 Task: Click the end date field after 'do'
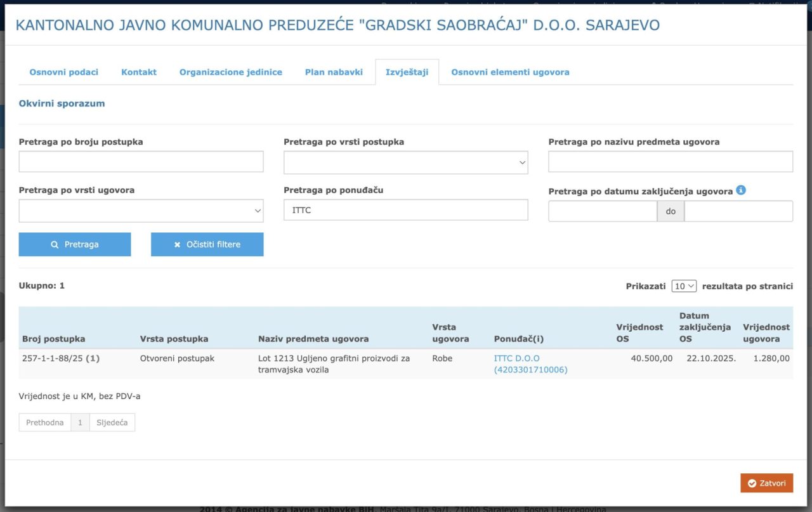(738, 211)
